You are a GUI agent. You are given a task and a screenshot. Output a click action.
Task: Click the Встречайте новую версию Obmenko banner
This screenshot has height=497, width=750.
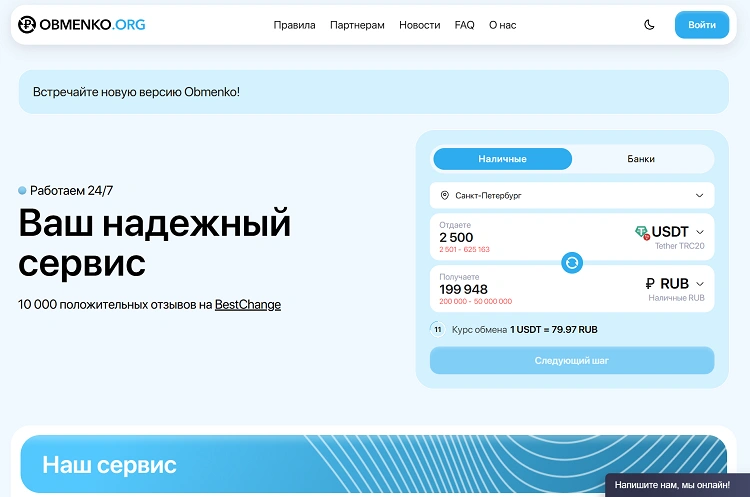[374, 92]
